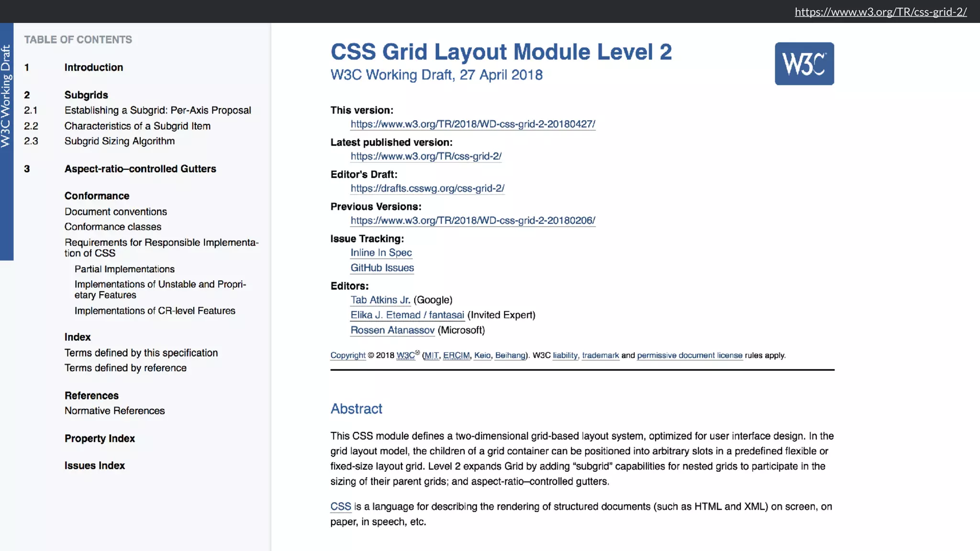Click the CSS link in abstract
The image size is (980, 551).
click(x=340, y=507)
